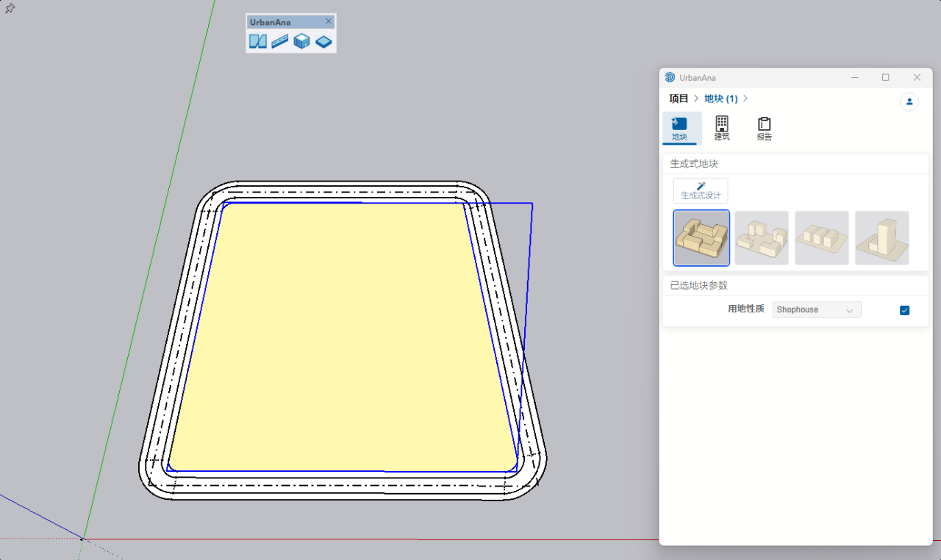Go to 项目 in the breadcrumb
Image resolution: width=941 pixels, height=560 pixels.
[678, 98]
